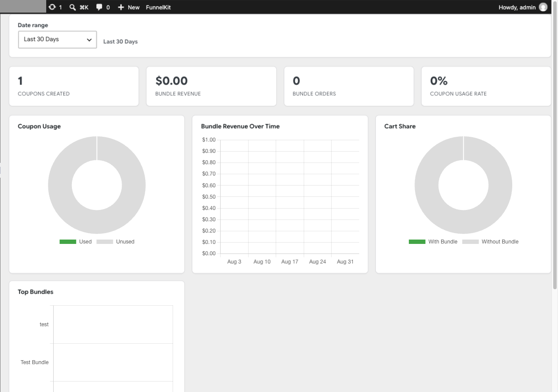Toggle the Unused legend in Coupon Usage
The height and width of the screenshot is (392, 558).
pyautogui.click(x=116, y=242)
